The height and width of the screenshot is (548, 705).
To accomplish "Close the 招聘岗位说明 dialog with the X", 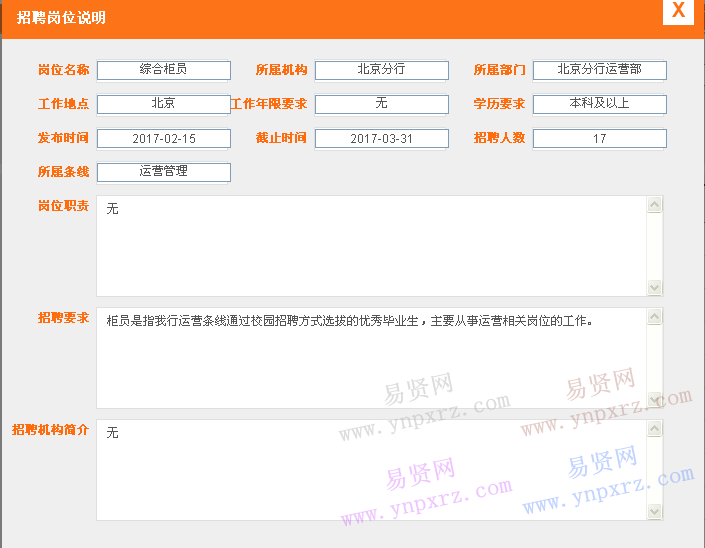I will tap(678, 11).
